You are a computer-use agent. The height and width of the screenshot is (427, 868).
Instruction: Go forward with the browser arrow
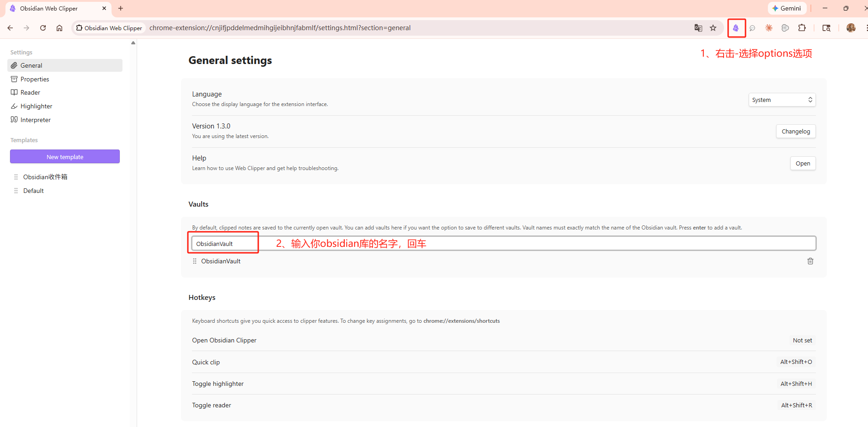coord(27,28)
